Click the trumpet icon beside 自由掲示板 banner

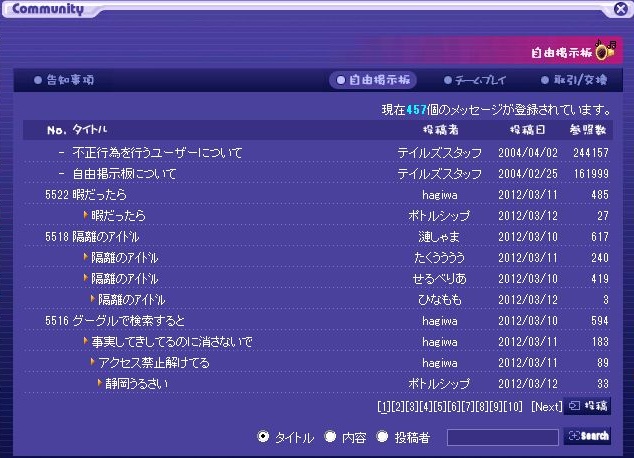(x=604, y=50)
